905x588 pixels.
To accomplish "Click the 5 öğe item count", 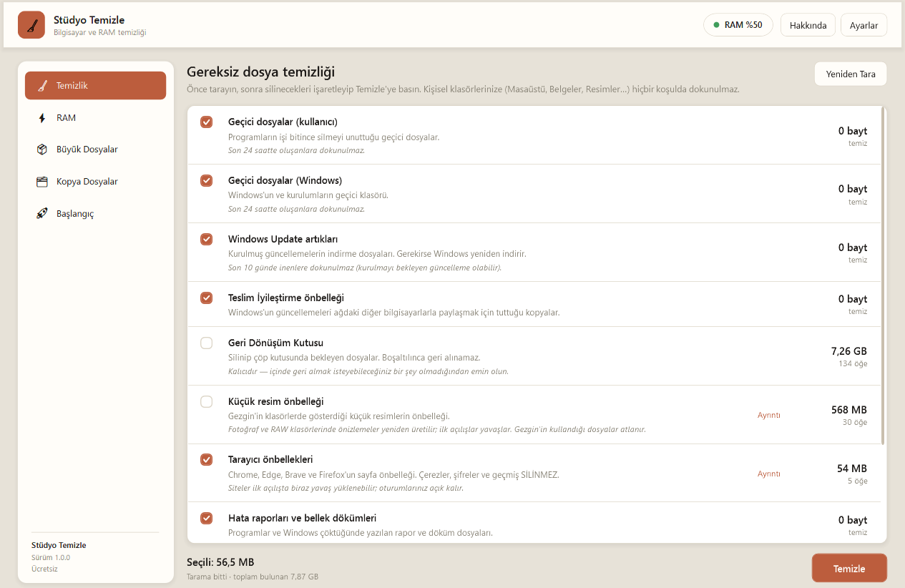I will click(x=857, y=481).
